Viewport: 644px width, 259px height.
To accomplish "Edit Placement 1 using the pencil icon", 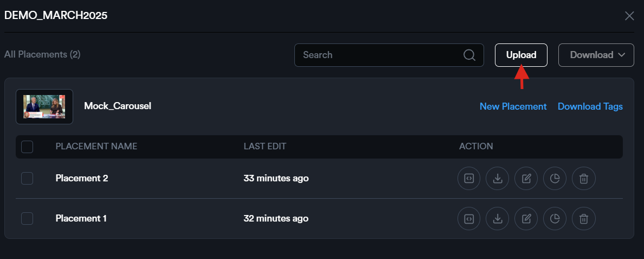I will 526,219.
